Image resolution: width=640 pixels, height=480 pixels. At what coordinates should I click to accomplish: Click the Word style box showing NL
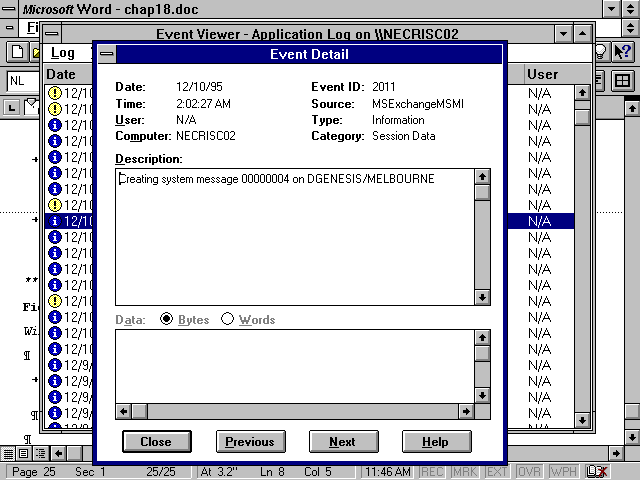23,81
